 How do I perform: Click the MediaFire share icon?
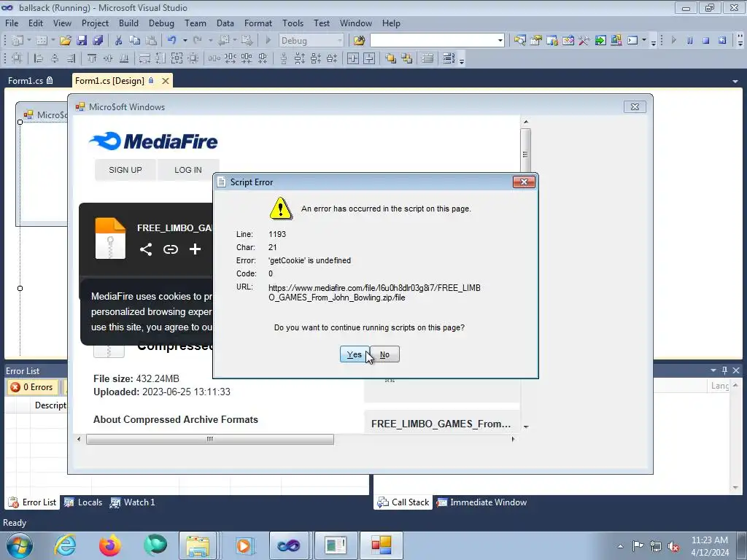tap(146, 249)
